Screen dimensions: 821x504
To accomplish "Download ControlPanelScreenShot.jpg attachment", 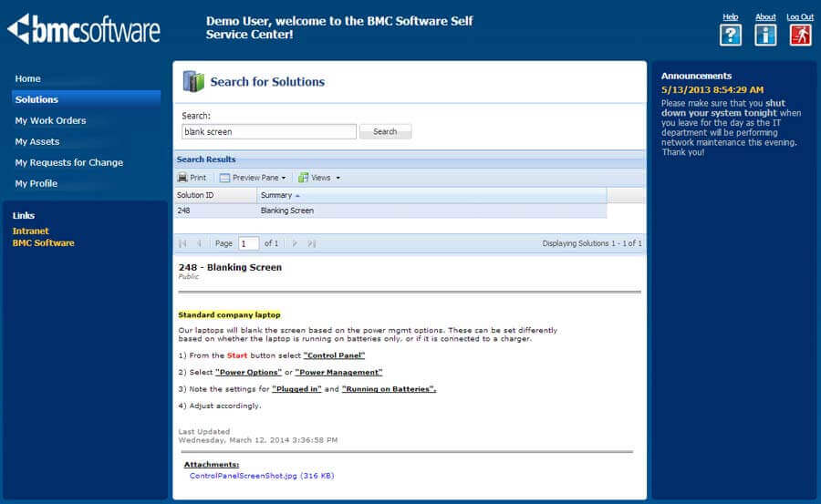I will (262, 476).
